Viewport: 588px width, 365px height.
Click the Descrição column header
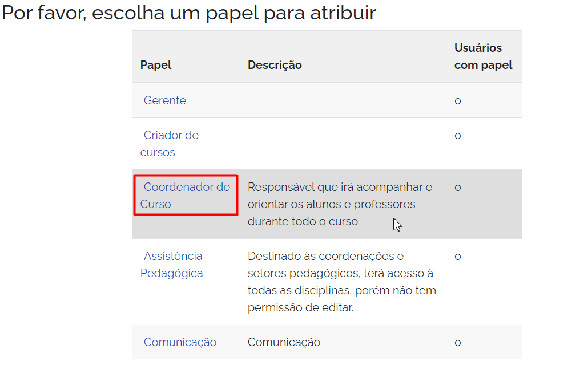[275, 65]
